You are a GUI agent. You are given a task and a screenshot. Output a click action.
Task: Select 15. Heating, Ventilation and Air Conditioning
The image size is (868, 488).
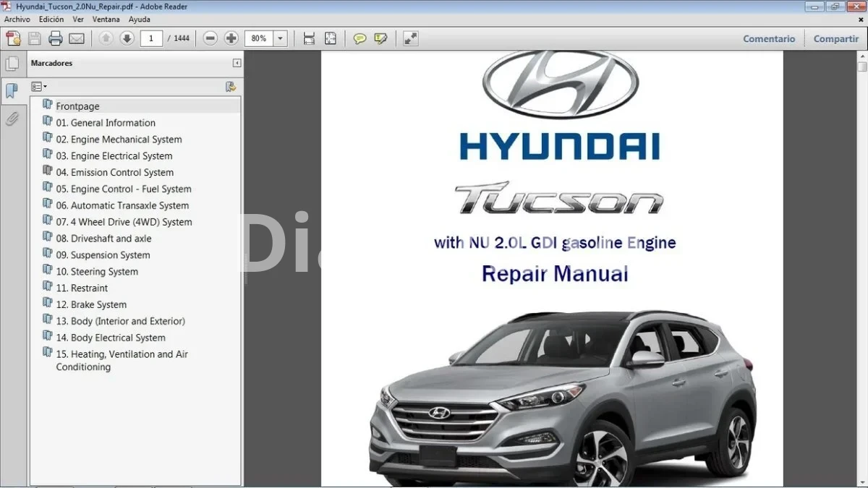(122, 361)
